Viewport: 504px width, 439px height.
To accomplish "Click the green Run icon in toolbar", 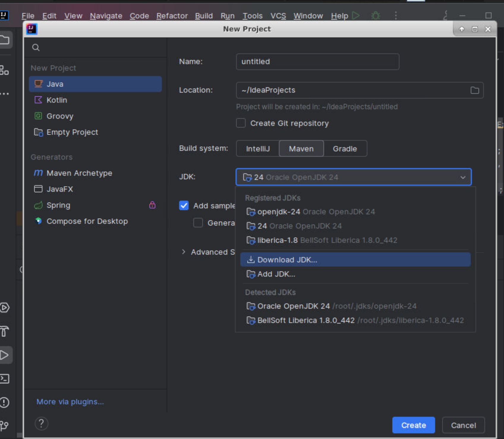I will [356, 15].
